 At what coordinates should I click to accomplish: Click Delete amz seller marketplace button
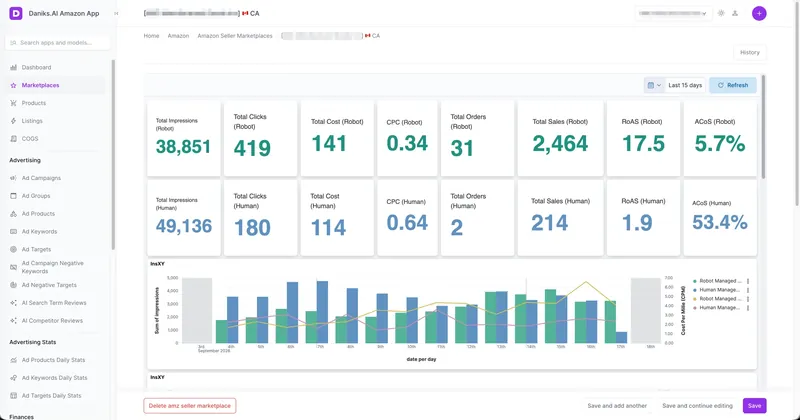190,406
